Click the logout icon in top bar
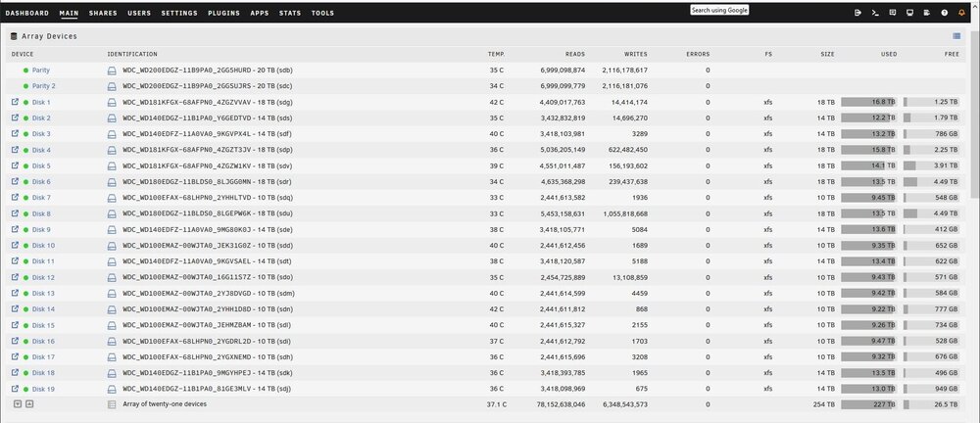The height and width of the screenshot is (423, 980). [x=857, y=13]
